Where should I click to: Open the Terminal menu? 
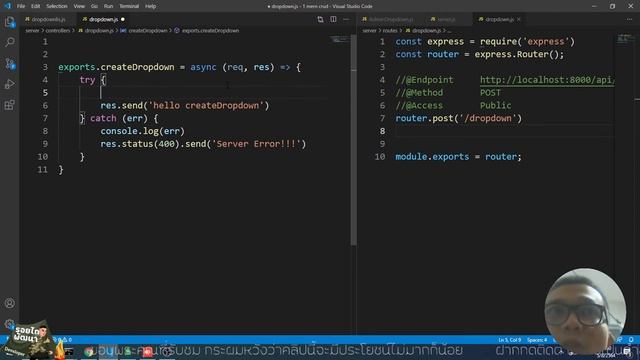(x=129, y=6)
